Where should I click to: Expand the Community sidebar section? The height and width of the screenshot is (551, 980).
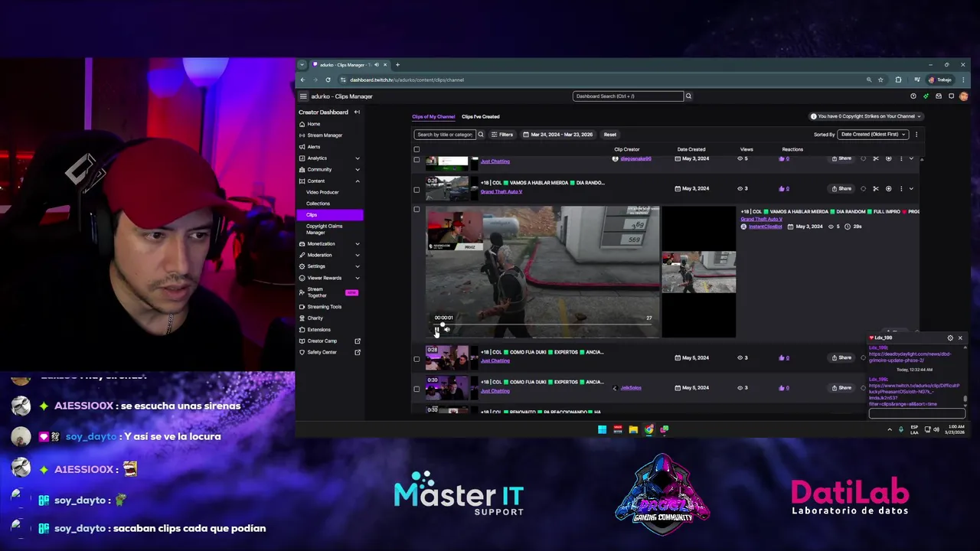(x=358, y=170)
